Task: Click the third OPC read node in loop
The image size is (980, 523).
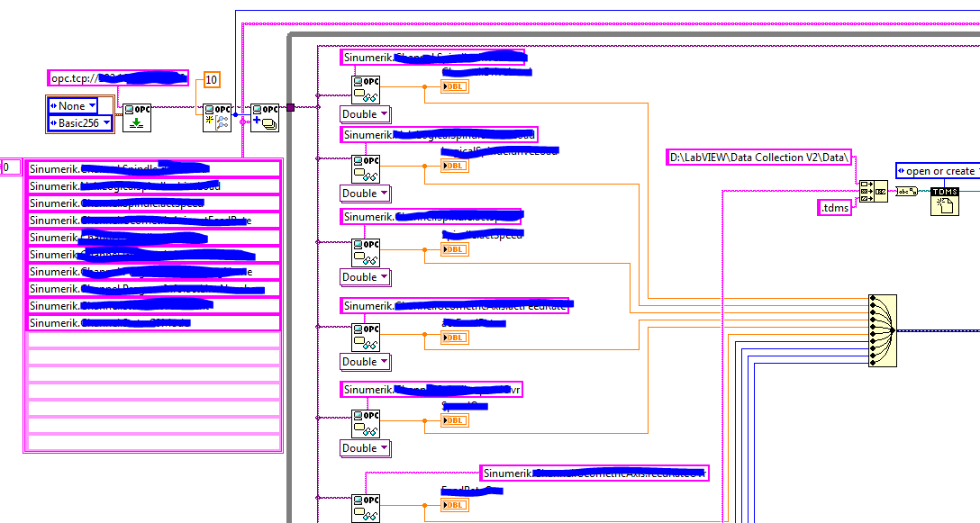Action: 366,253
